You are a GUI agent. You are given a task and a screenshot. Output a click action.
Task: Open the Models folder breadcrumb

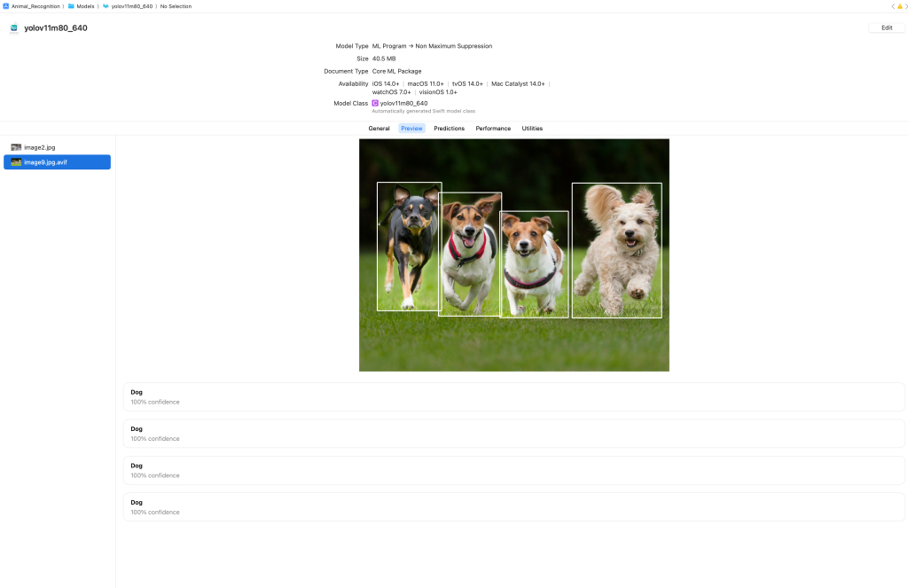pyautogui.click(x=85, y=6)
